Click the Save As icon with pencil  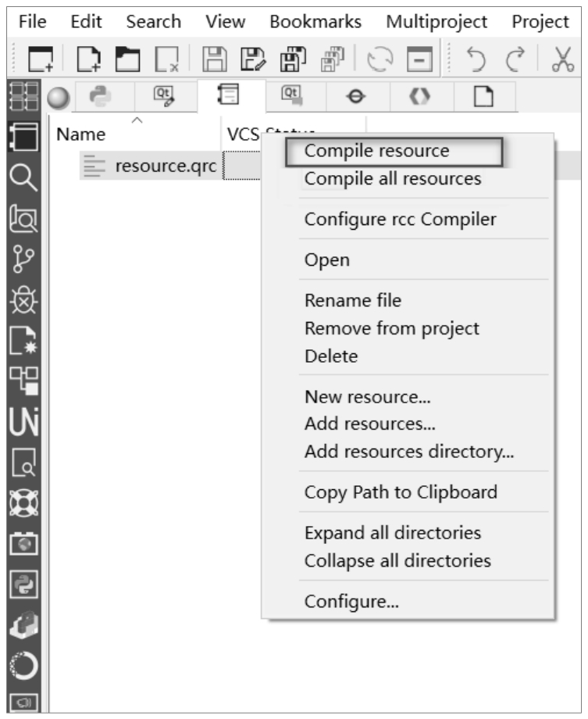tap(253, 59)
